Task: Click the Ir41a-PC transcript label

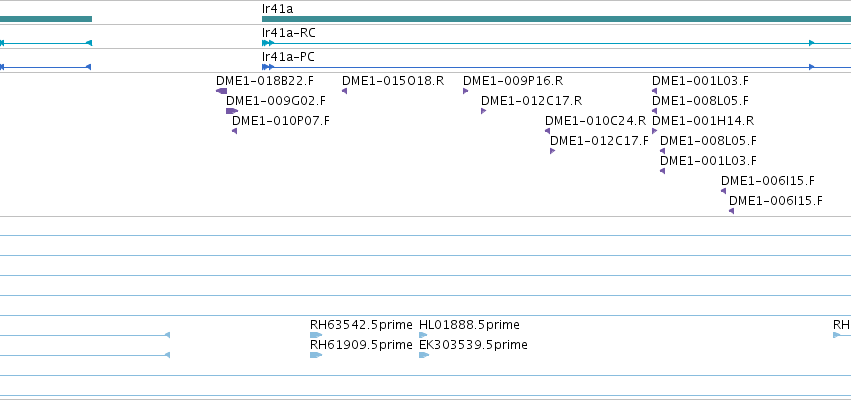Action: [288, 57]
